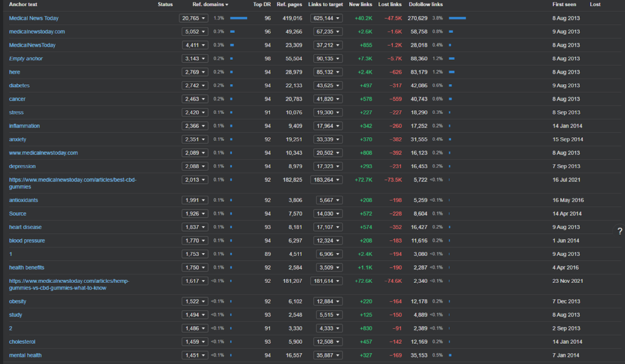Sort by Links to target header
625x364 pixels.
point(325,4)
